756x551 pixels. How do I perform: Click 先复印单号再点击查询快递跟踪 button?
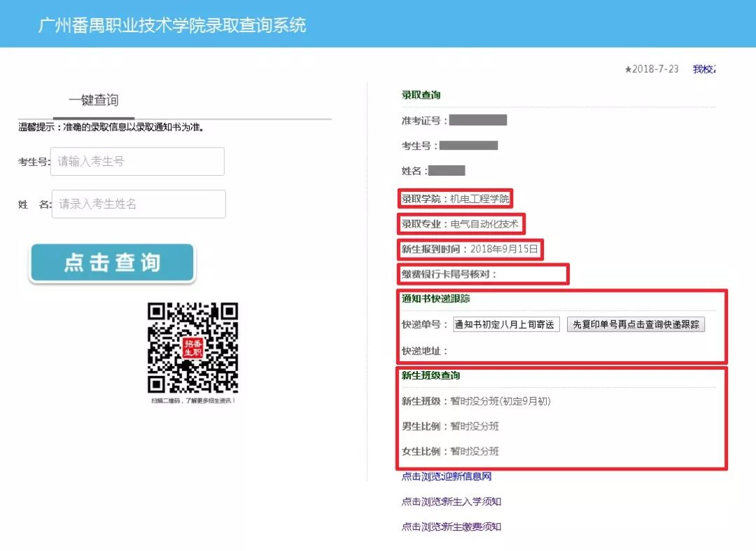(636, 324)
